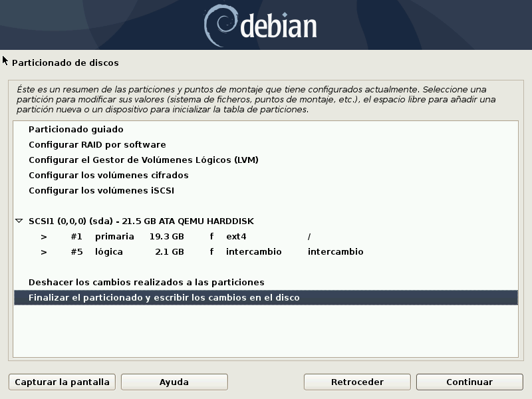Click the '/' mount point of partition #1
532x399 pixels.
(309, 237)
